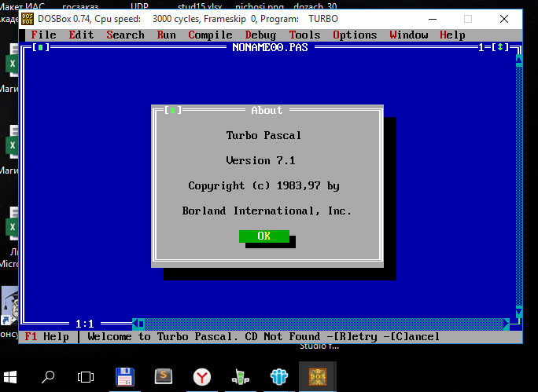This screenshot has width=538, height=392.
Task: Close the DOSBox window
Action: point(504,19)
